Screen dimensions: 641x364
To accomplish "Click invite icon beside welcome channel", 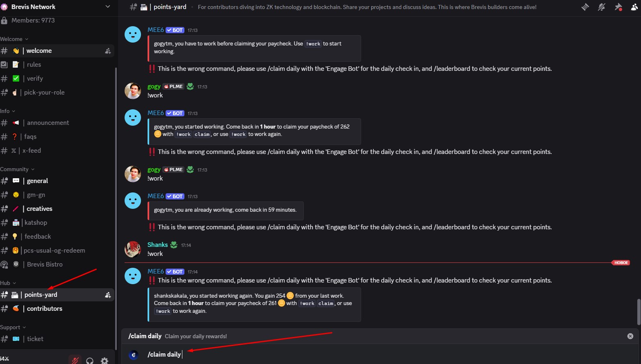I will coord(108,51).
